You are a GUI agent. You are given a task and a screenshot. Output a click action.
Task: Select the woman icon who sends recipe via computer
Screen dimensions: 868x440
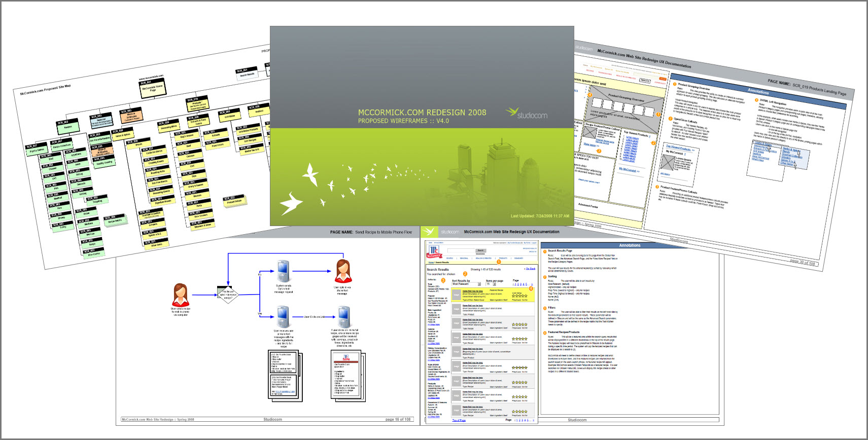click(181, 296)
